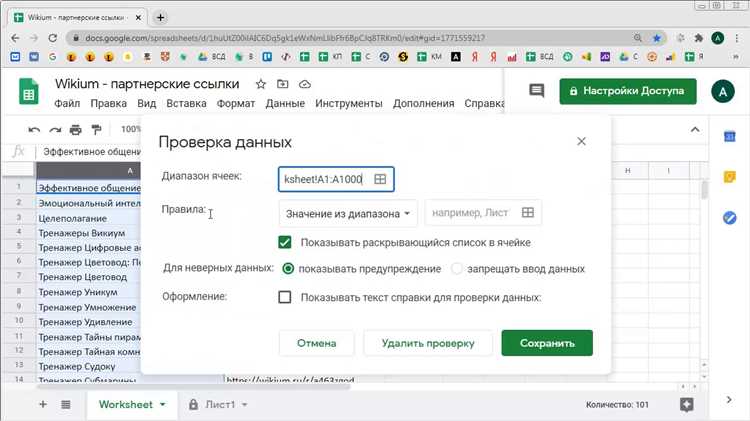Open the all sheets list icon
The height and width of the screenshot is (421, 750).
[x=66, y=404]
